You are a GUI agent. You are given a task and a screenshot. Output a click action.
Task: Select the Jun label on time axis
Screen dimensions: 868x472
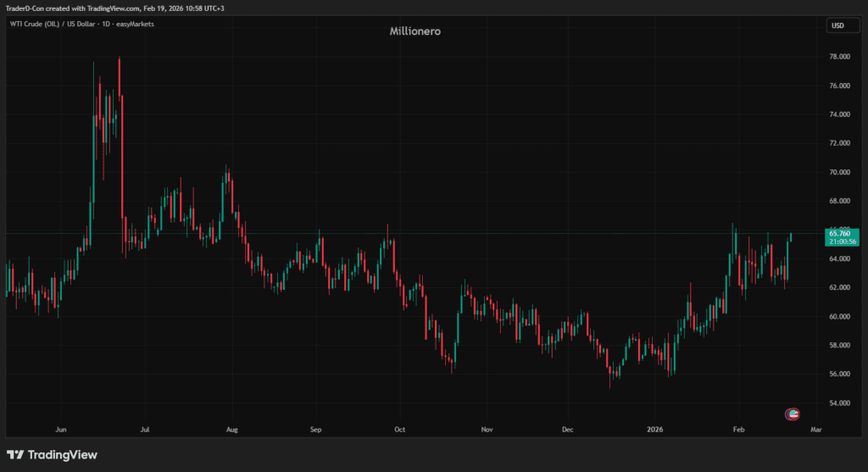(59, 430)
